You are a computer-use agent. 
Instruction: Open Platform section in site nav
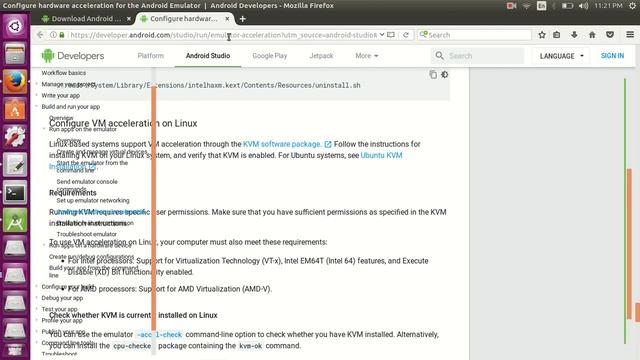tap(151, 56)
